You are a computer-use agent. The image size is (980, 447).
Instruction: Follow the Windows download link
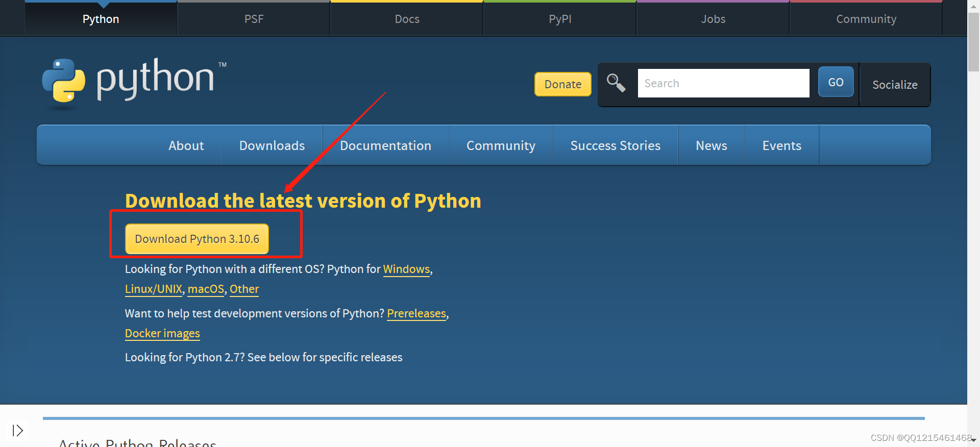pos(406,269)
